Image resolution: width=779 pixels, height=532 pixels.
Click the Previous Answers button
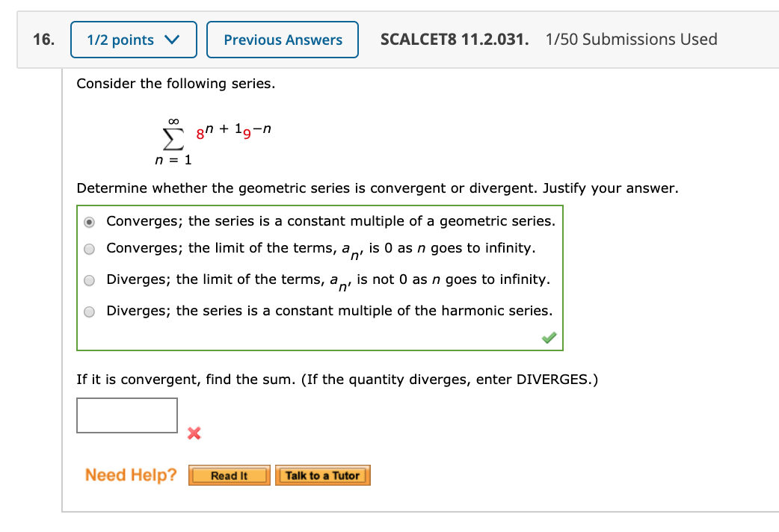pos(282,39)
